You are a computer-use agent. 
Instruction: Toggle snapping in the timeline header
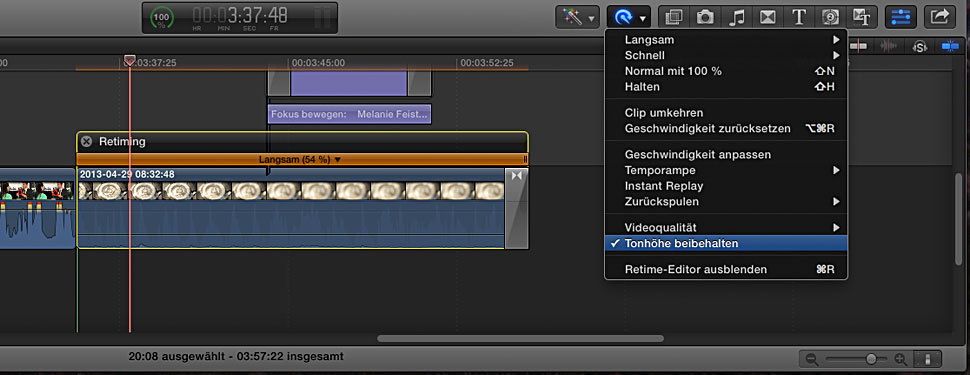[950, 47]
